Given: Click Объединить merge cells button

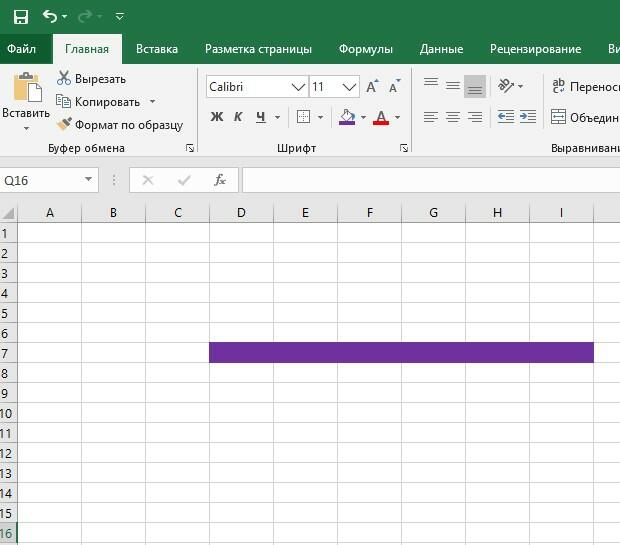Looking at the screenshot, I should (x=585, y=117).
